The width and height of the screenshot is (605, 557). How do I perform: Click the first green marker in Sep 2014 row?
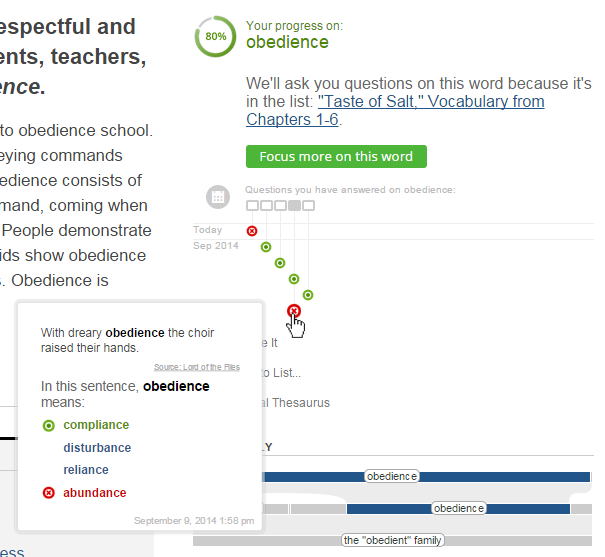click(x=266, y=246)
